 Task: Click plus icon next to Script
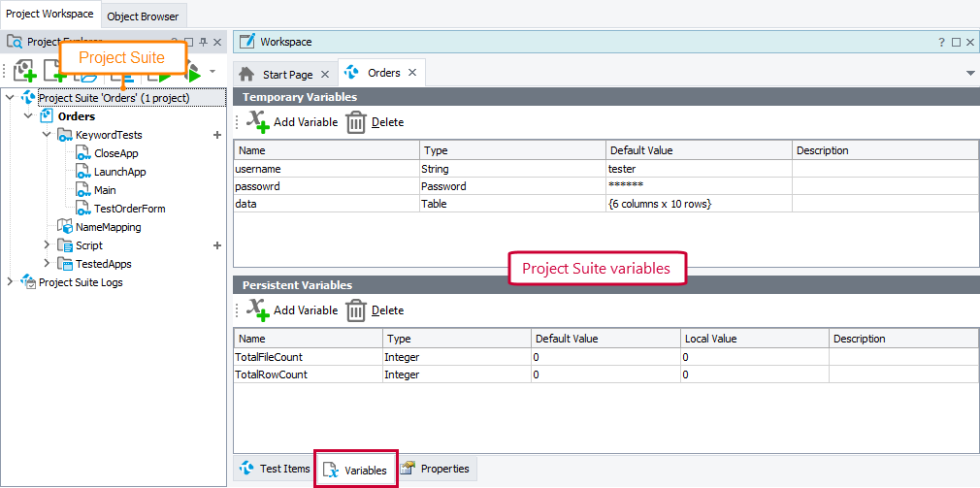(x=217, y=245)
